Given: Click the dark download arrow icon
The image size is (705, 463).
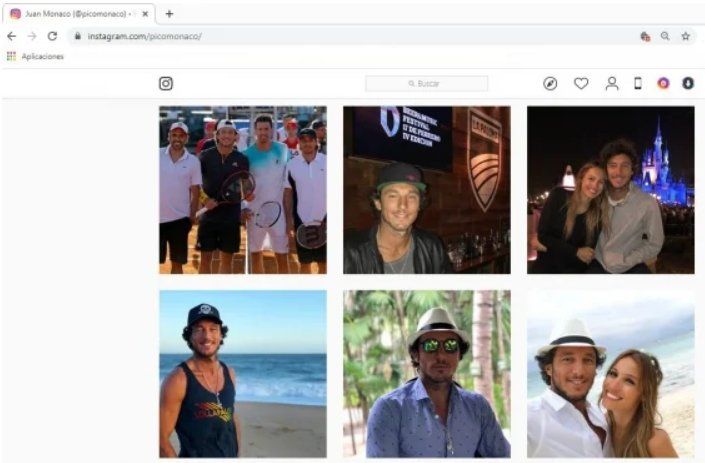Looking at the screenshot, I should point(688,84).
